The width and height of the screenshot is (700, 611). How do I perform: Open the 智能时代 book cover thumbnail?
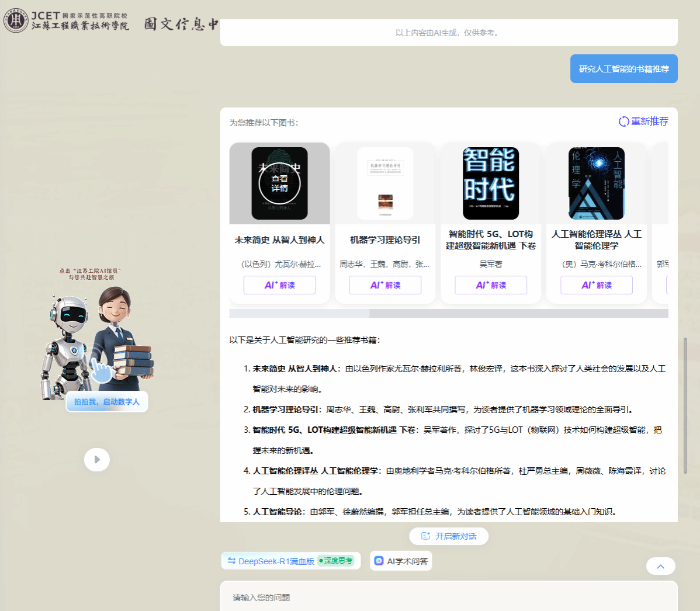491,183
